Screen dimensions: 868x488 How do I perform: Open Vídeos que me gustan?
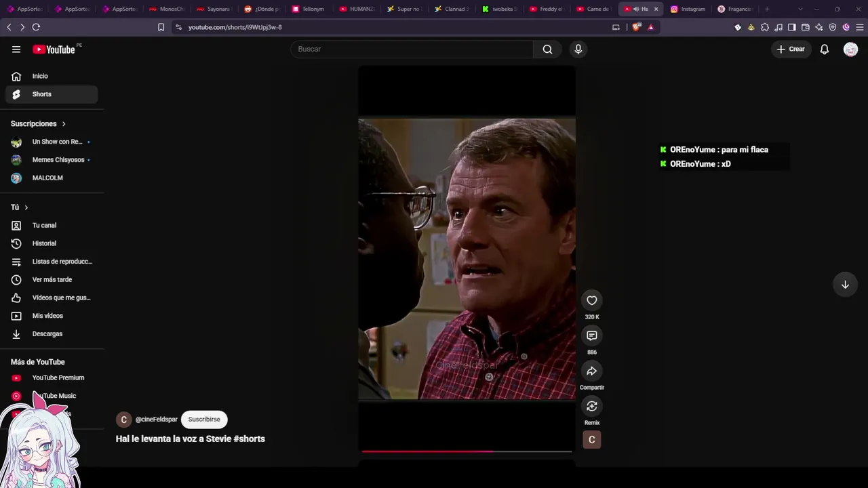point(52,298)
